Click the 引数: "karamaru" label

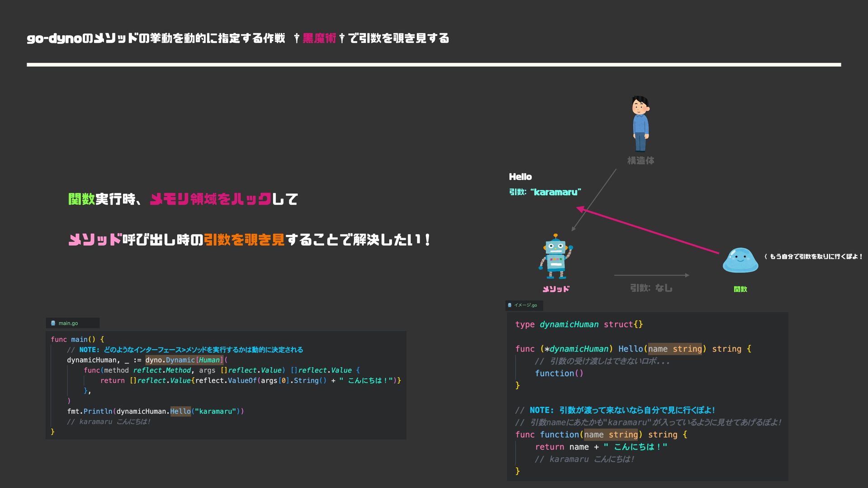(545, 192)
